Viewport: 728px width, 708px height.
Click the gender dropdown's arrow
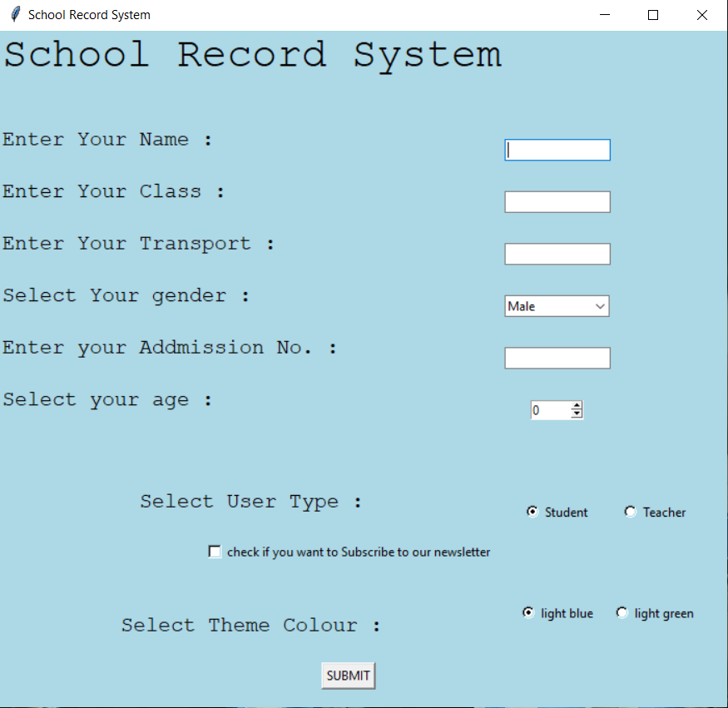pyautogui.click(x=601, y=305)
